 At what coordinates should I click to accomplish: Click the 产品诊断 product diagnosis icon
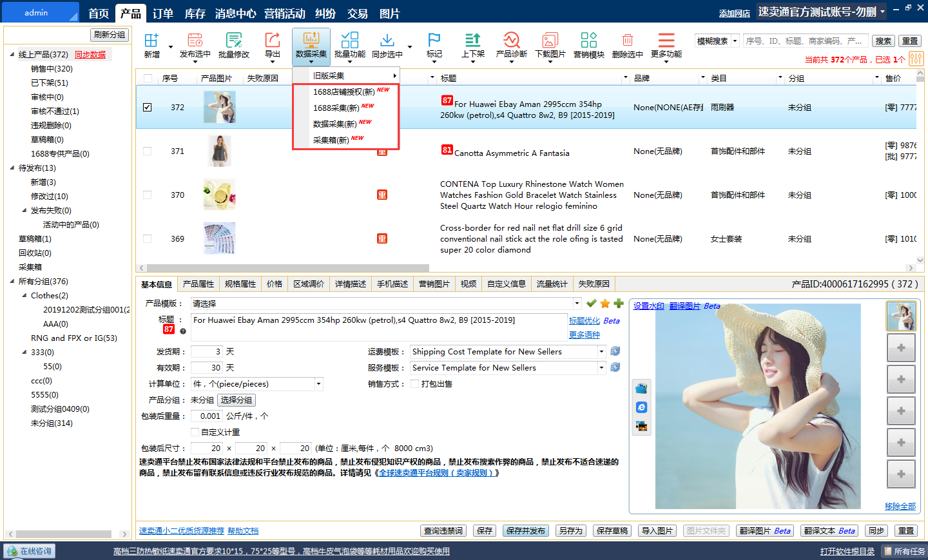tap(512, 40)
